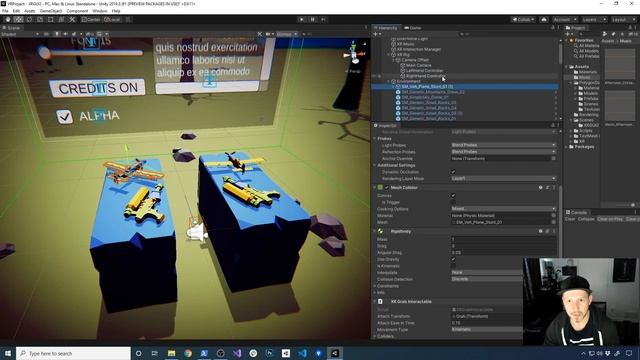The width and height of the screenshot is (640, 360).
Task: Open the File menu
Action: point(5,11)
